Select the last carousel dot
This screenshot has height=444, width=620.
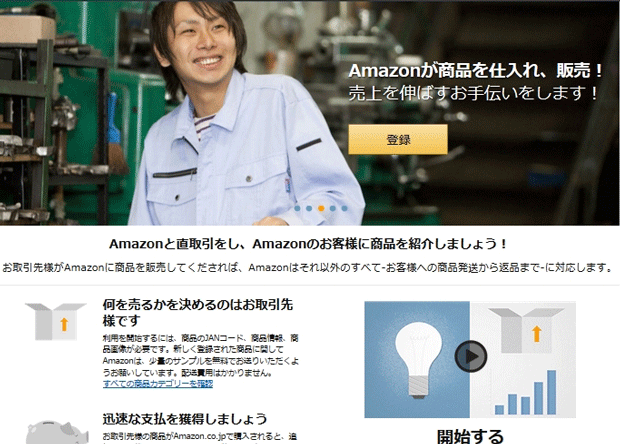(344, 208)
